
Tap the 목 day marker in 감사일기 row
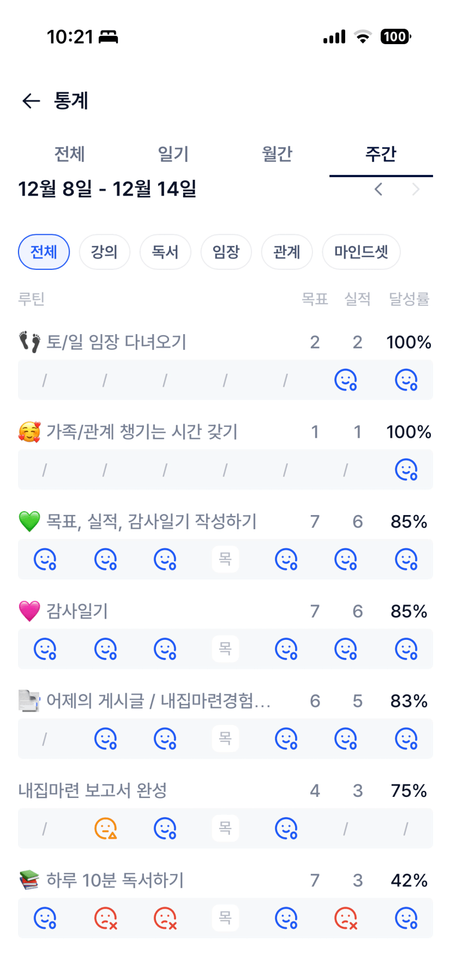point(225,649)
